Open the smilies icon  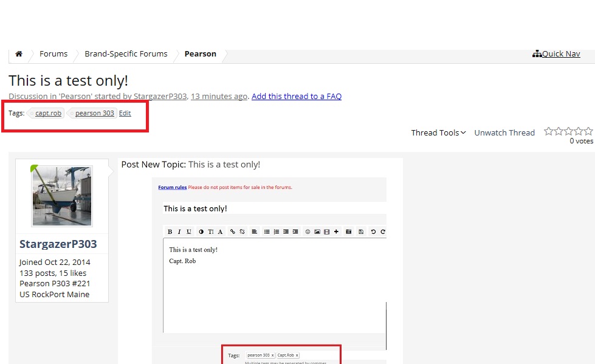308,232
